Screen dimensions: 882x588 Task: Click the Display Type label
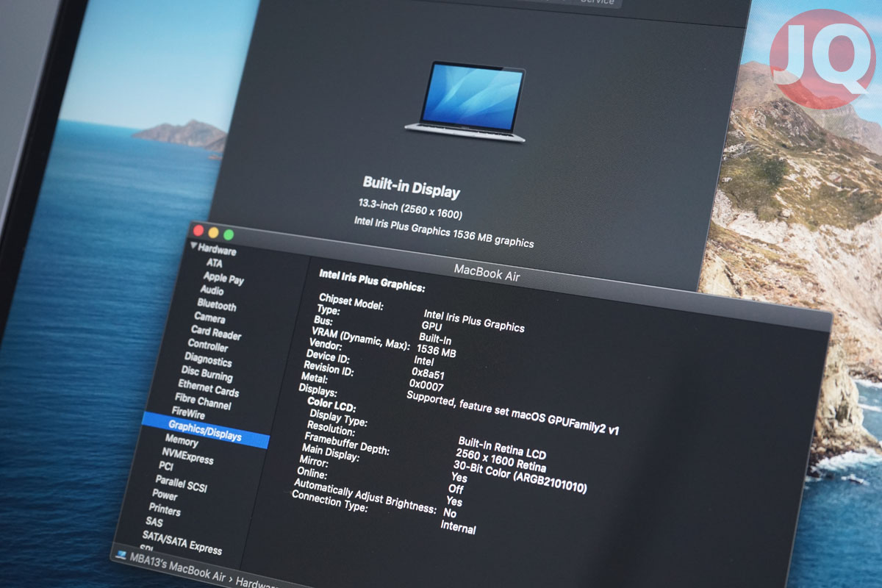338,420
